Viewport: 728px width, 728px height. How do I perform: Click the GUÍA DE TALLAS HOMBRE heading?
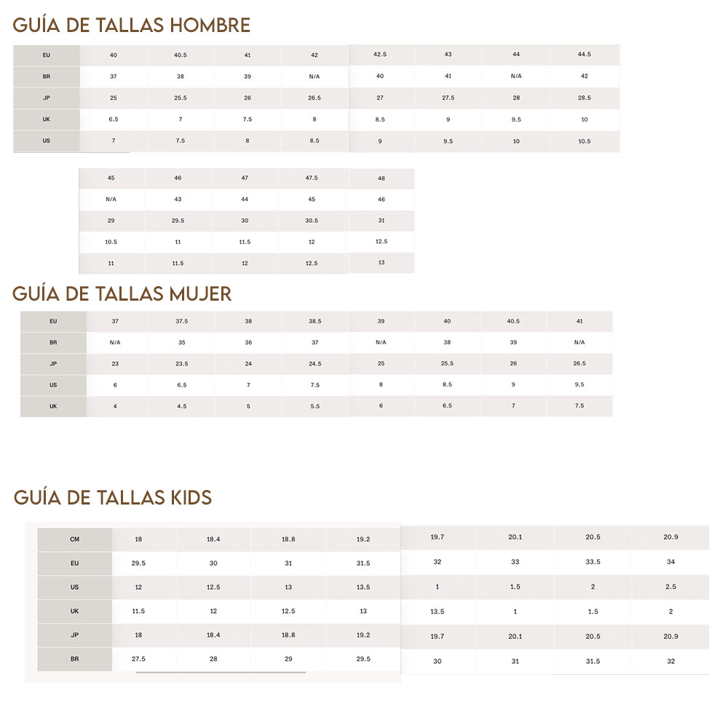(x=132, y=25)
